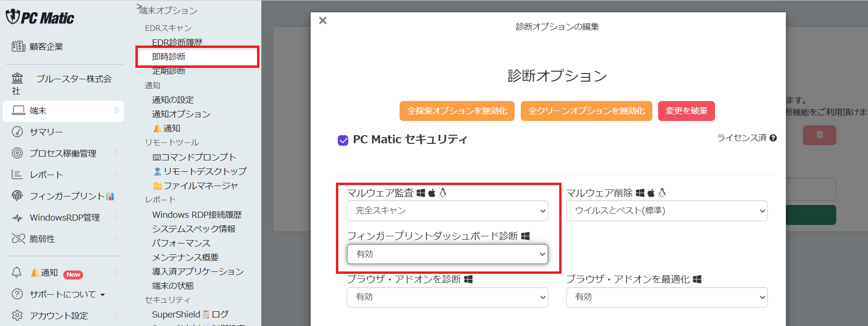Click the レポート chart icon in sidebar
The height and width of the screenshot is (326, 868).
point(17,175)
